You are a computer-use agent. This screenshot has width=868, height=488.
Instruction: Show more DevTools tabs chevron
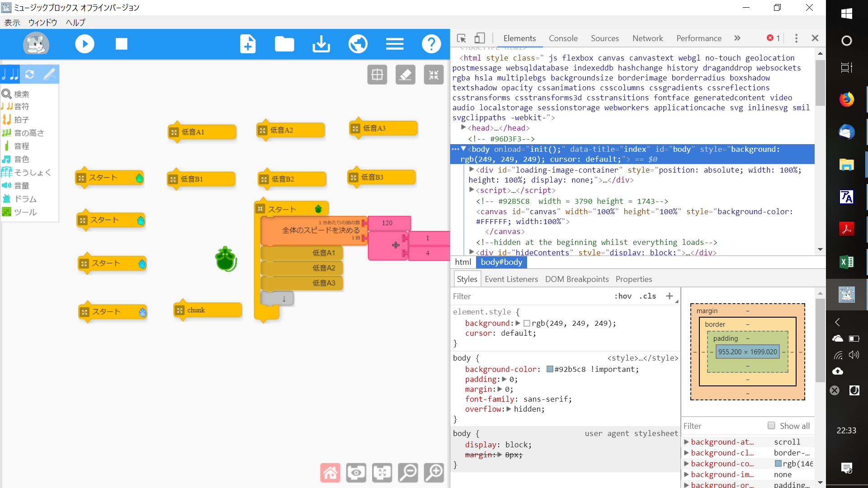point(737,38)
